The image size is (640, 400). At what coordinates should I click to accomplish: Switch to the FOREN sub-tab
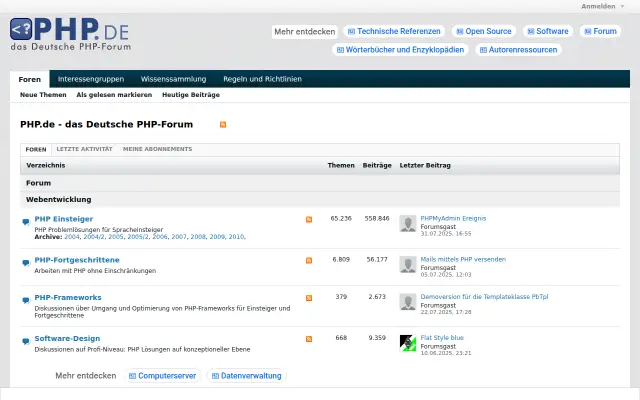36,149
